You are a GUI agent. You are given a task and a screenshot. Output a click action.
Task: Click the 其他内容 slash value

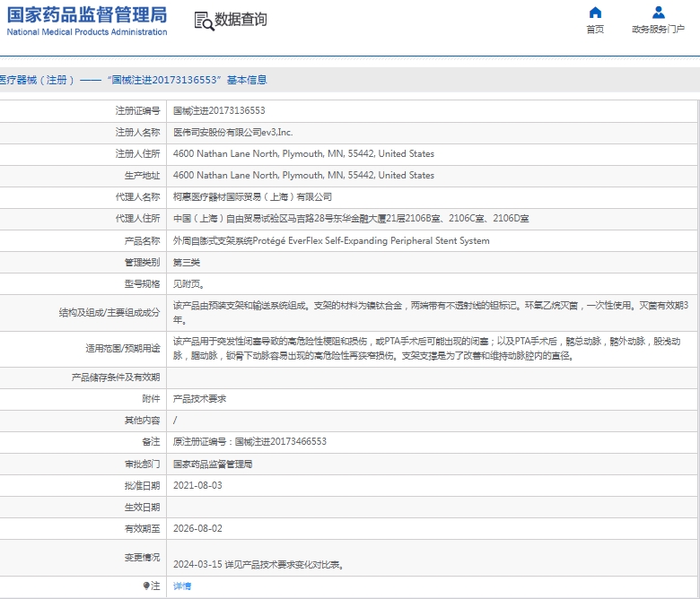coord(175,421)
